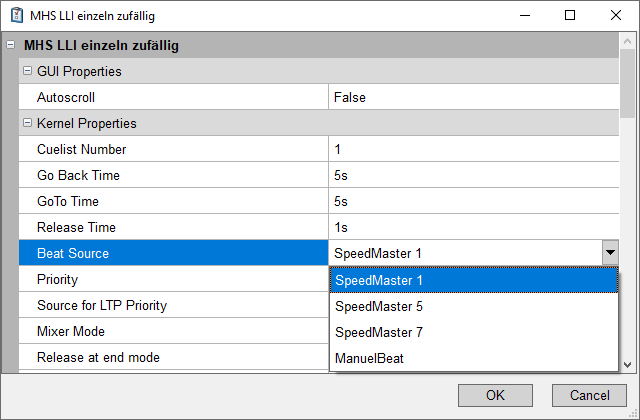Click scrollbar down arrow at bottom
640x420 pixels.
tap(628, 365)
